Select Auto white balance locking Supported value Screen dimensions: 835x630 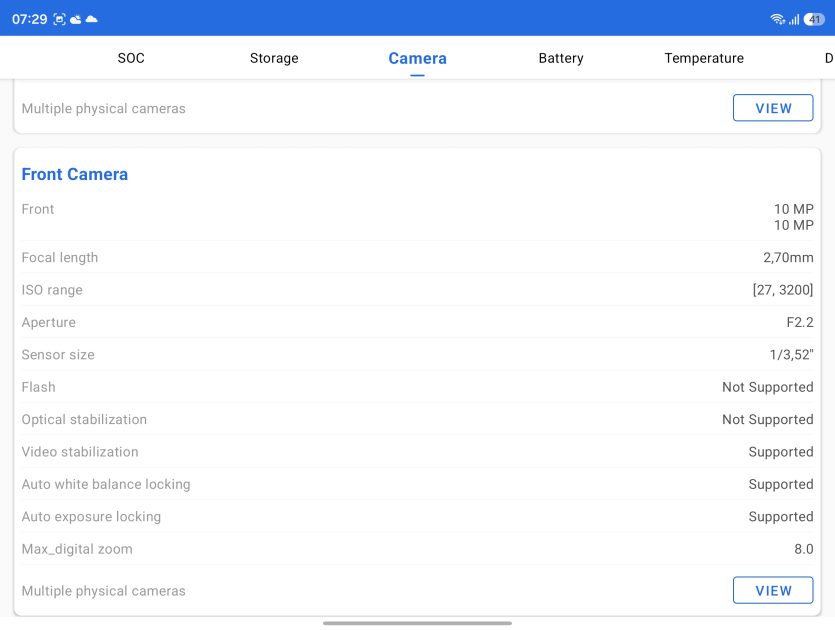781,485
